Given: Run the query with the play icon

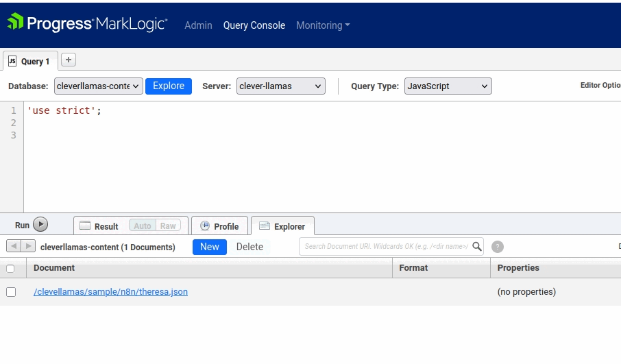Looking at the screenshot, I should (40, 225).
